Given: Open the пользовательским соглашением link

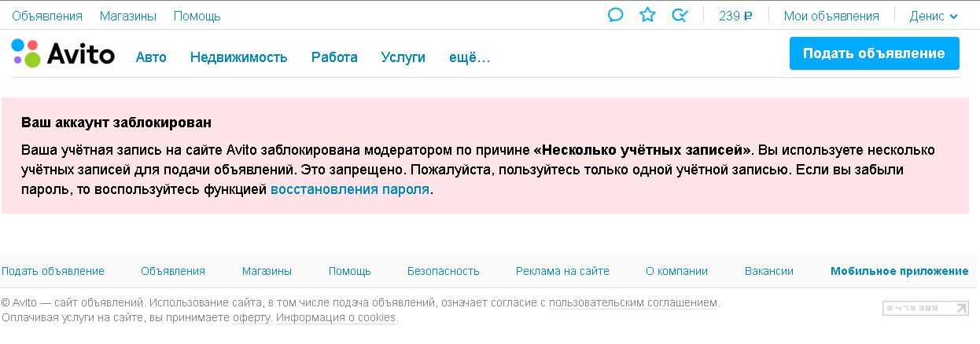Looking at the screenshot, I should [x=633, y=302].
